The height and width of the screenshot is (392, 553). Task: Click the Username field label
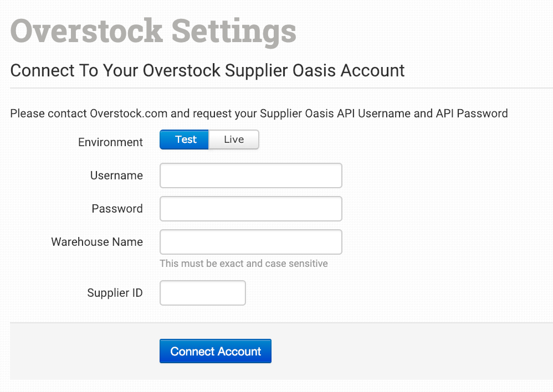click(x=116, y=176)
